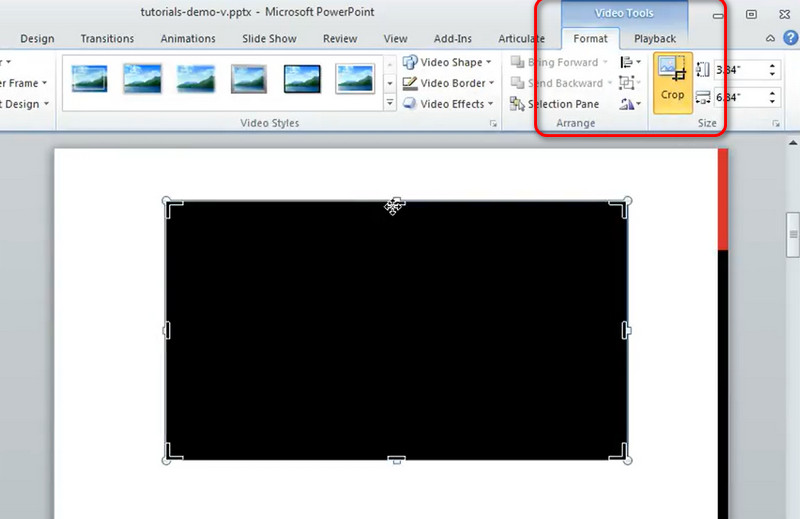The height and width of the screenshot is (519, 800).
Task: Switch to the Articulate tab
Action: 521,39
